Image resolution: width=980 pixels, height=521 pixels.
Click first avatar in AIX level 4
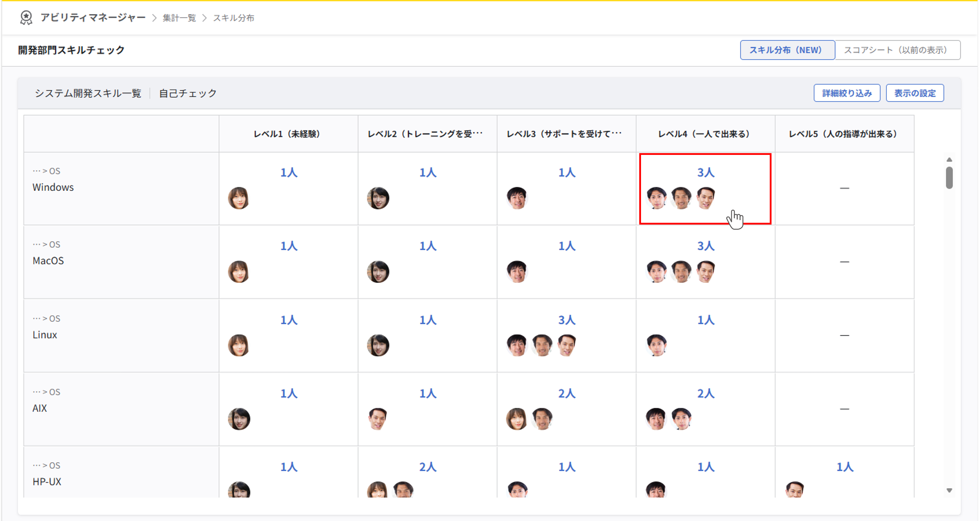tap(656, 419)
